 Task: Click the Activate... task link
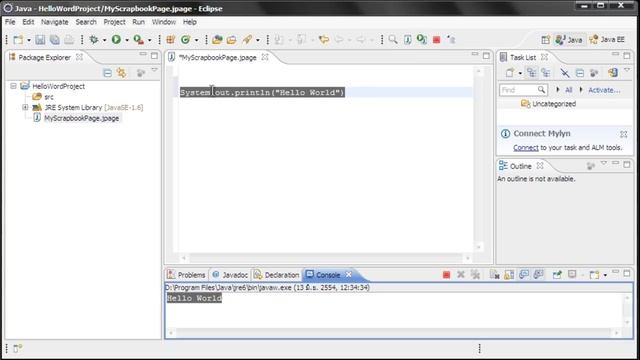point(604,90)
